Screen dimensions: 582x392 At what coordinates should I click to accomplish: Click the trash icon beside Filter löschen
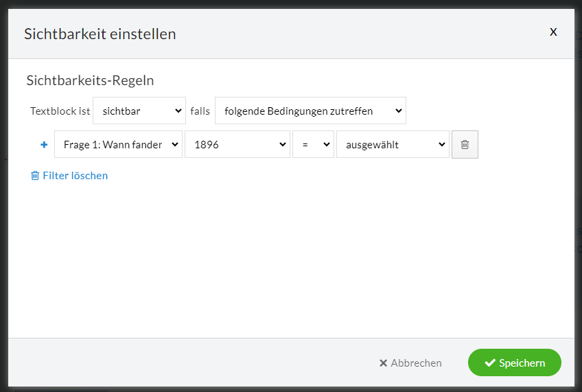(x=35, y=176)
